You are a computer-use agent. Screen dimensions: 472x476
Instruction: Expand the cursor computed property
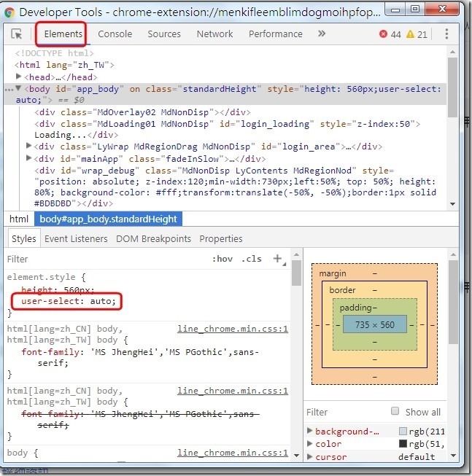[x=309, y=456]
